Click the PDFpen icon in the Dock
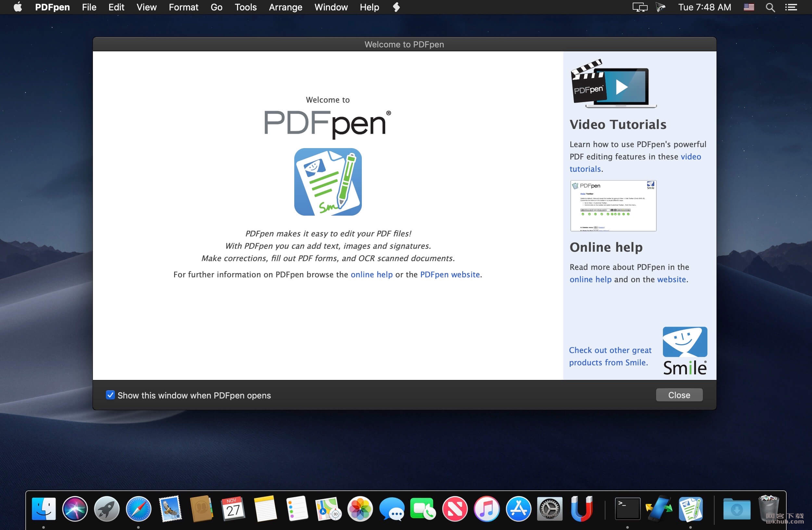Image resolution: width=812 pixels, height=530 pixels. [x=691, y=509]
